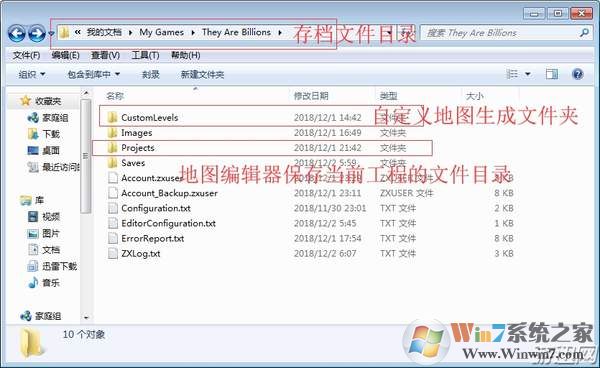Select the Images folder
This screenshot has height=368, width=600.
click(137, 133)
